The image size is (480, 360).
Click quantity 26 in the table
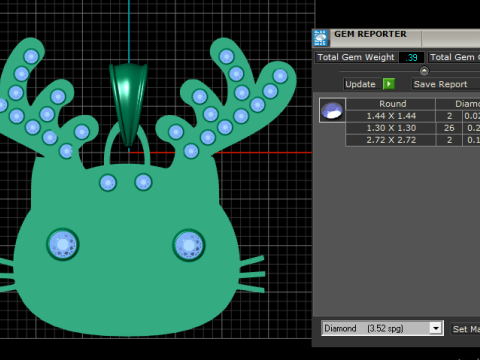[x=449, y=128]
